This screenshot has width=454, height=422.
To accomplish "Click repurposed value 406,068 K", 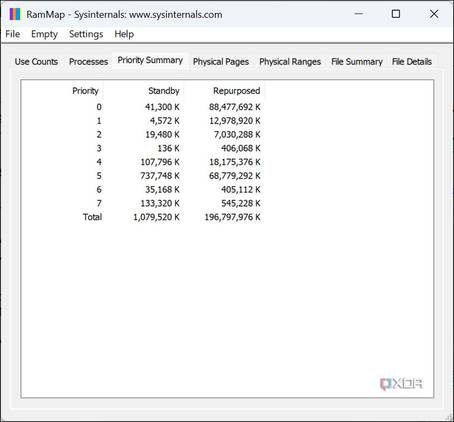I will [241, 148].
